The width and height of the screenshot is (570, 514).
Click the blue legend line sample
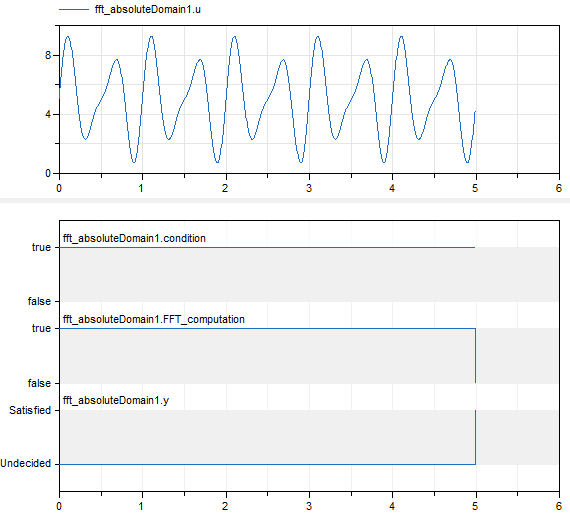tap(74, 9)
